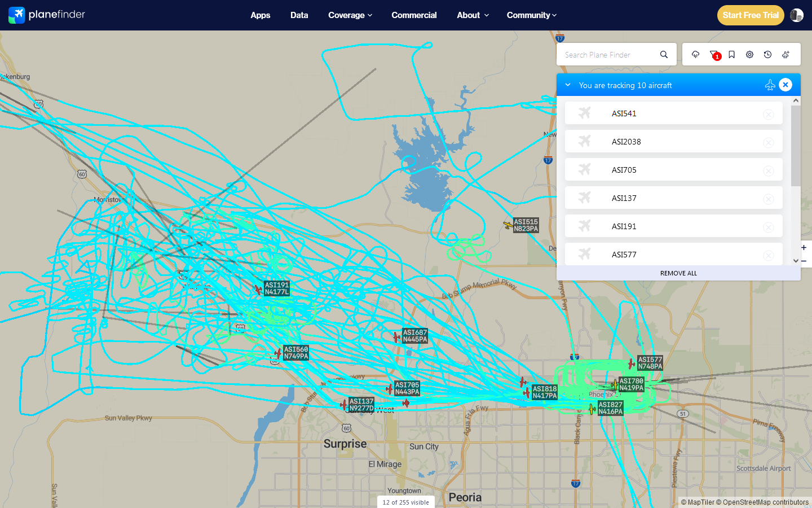
Task: Click the Start Free Trial button
Action: coord(751,15)
